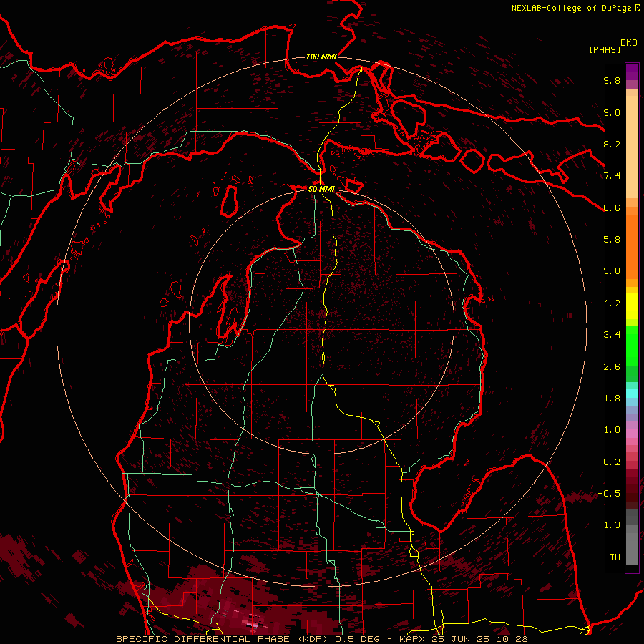Click the KAPX radar site identifier
This screenshot has width=644, height=644.
[413, 639]
